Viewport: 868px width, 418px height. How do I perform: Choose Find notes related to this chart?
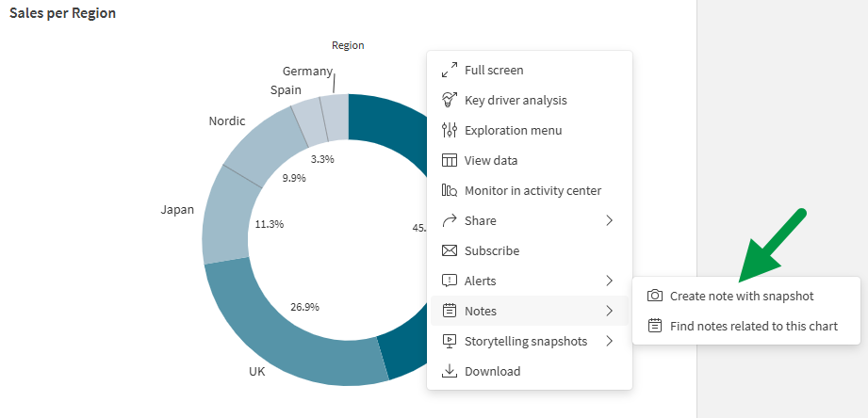pyautogui.click(x=753, y=326)
